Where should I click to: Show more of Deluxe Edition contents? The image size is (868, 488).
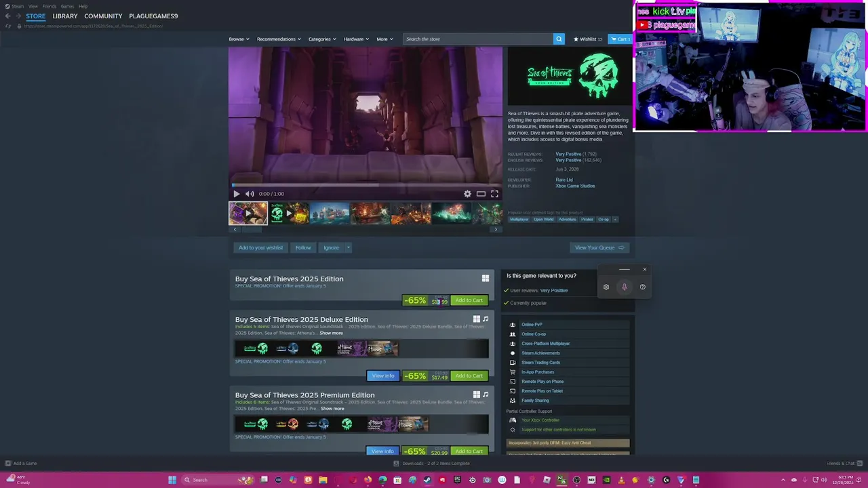click(332, 333)
